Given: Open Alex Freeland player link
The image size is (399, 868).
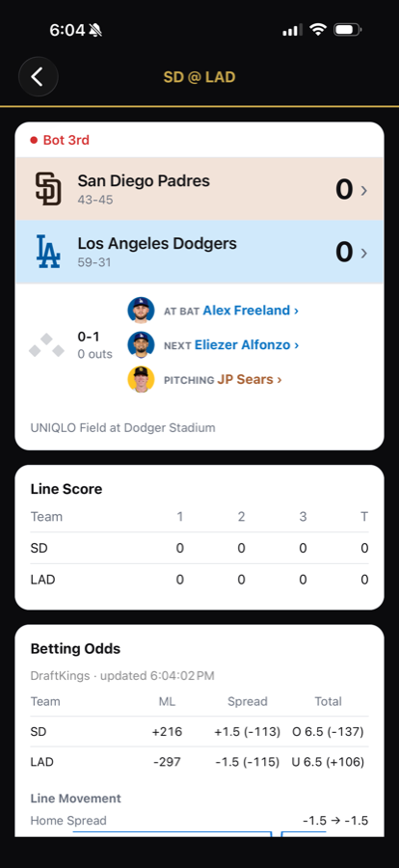Looking at the screenshot, I should pos(251,311).
